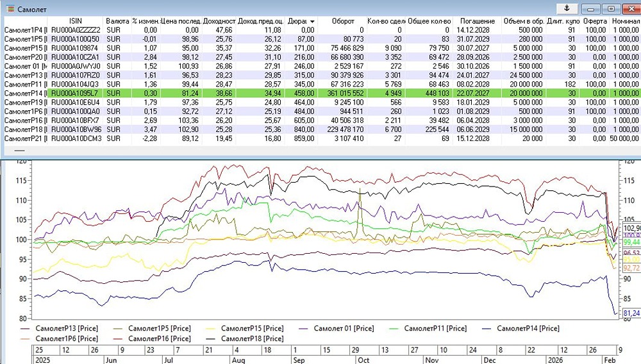
Task: Select the highlighted СамолетР14 row name
Action: click(26, 93)
